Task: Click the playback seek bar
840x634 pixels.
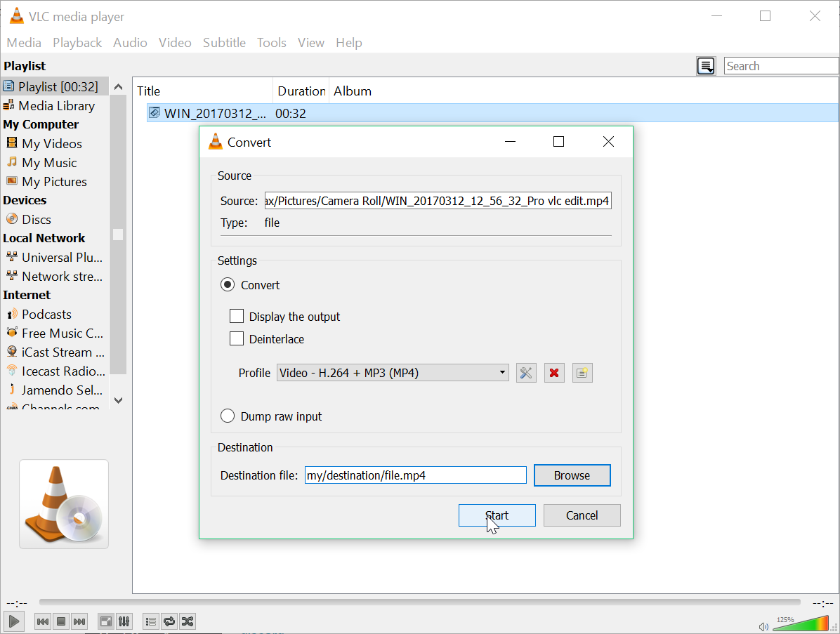Action: (419, 602)
